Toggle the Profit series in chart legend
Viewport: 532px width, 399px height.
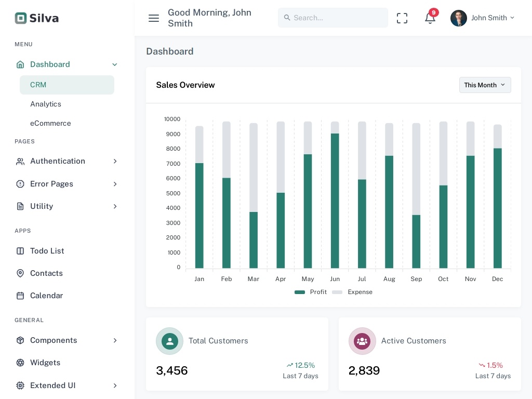coord(311,292)
